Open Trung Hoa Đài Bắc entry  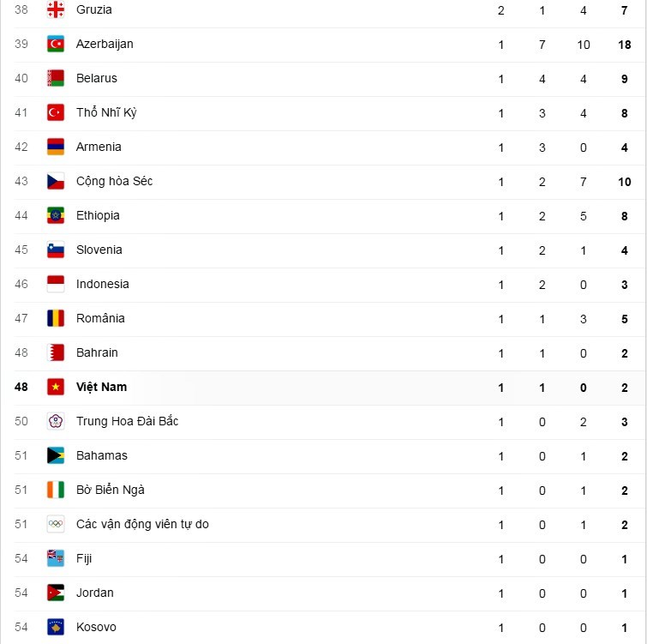point(127,421)
